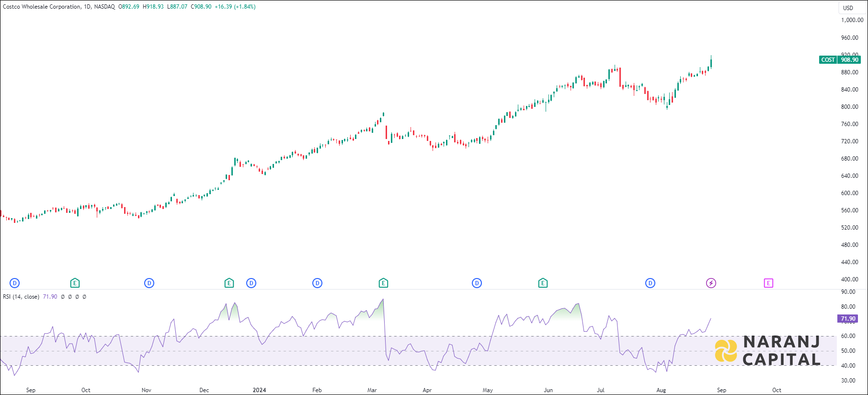Open the dividend marker near early September 2023
Image resolution: width=868 pixels, height=395 pixels.
coord(15,283)
